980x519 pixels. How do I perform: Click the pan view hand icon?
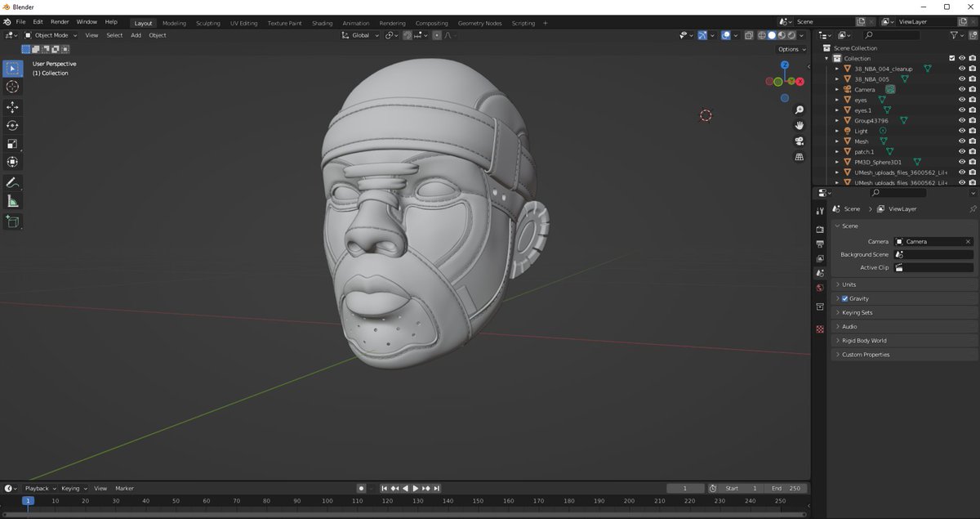(x=799, y=125)
